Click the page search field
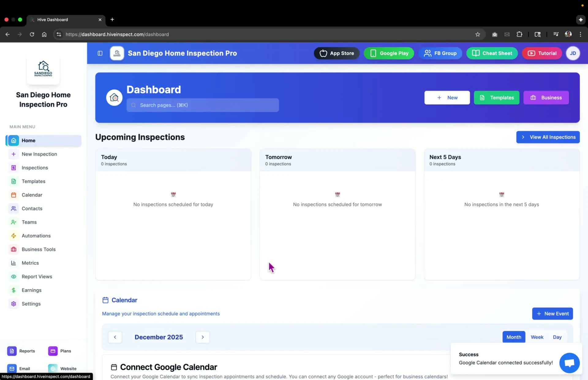Image resolution: width=588 pixels, height=380 pixels. click(x=202, y=105)
